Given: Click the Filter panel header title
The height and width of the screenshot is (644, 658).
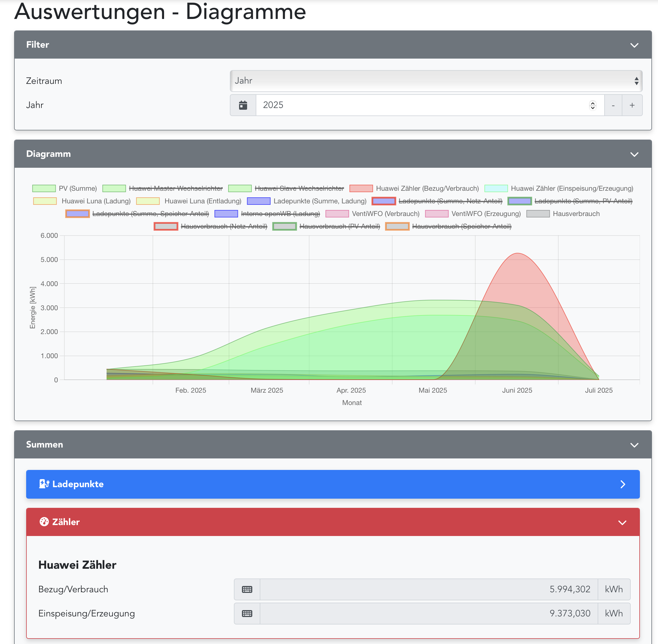Looking at the screenshot, I should click(x=38, y=45).
